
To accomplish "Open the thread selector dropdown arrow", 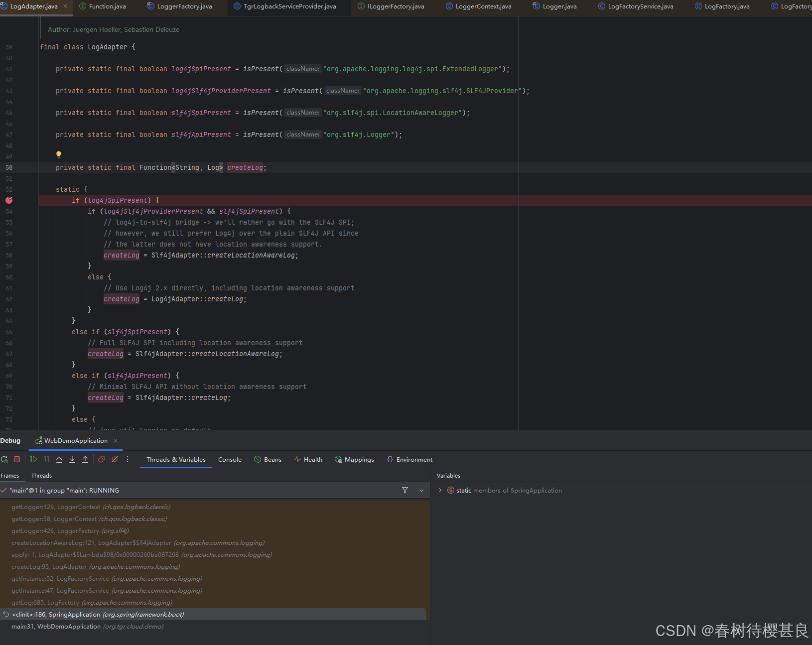I will pyautogui.click(x=421, y=491).
